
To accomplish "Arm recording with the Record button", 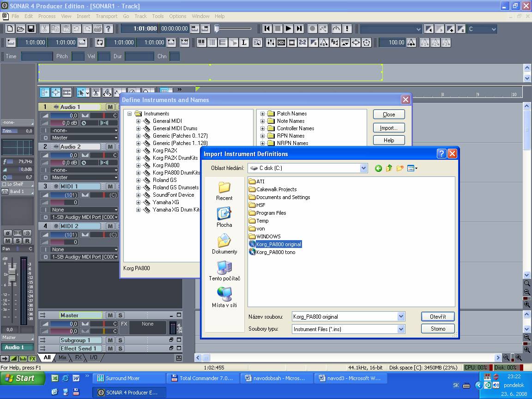I will (313, 29).
